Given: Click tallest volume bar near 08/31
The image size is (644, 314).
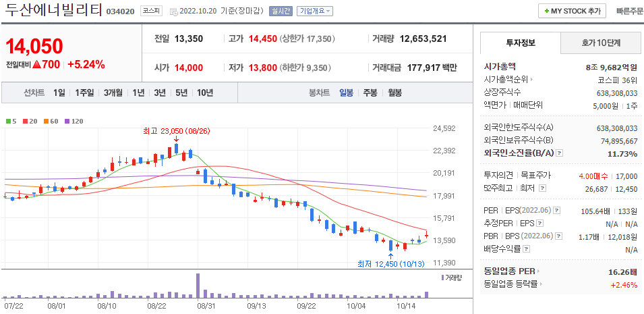Looking at the screenshot, I should (198, 286).
